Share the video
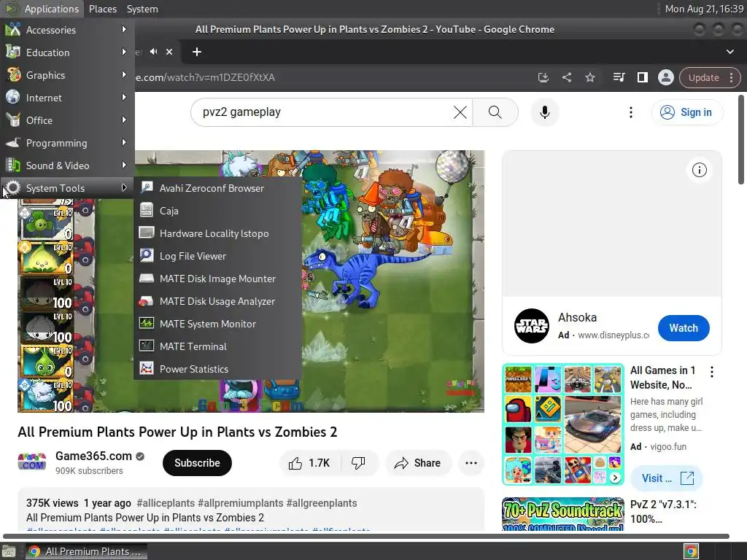The width and height of the screenshot is (747, 560). tap(418, 463)
